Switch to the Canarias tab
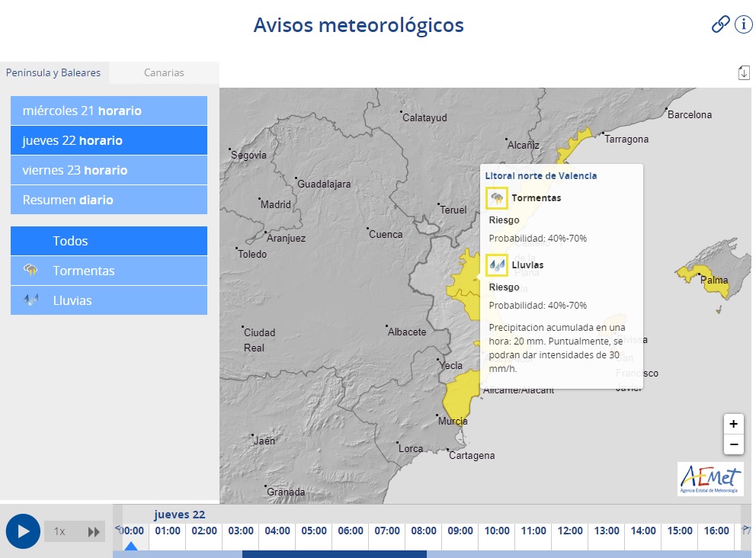Viewport: 756px width, 558px height. point(164,72)
